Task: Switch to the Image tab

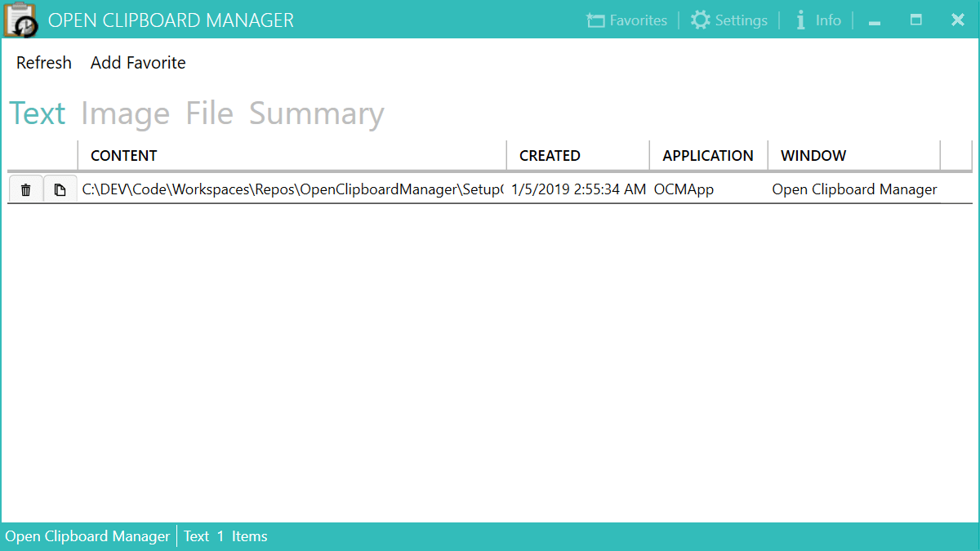Action: (x=125, y=113)
